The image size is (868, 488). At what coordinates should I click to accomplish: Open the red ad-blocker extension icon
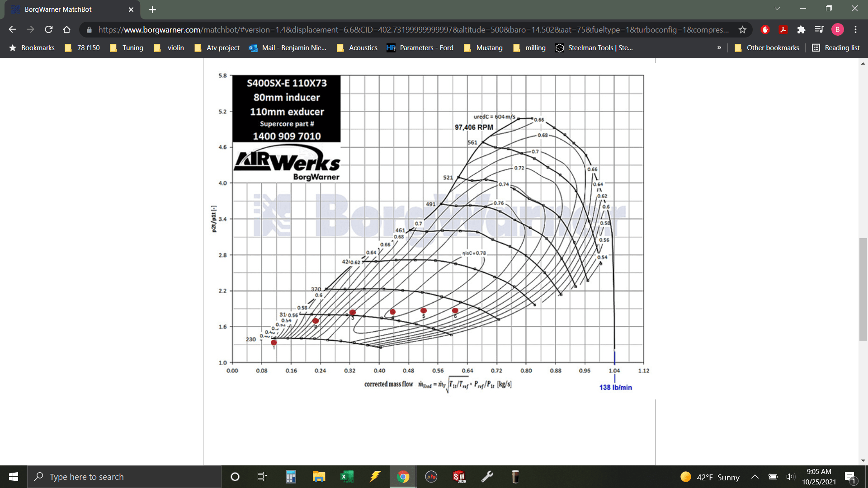(765, 29)
